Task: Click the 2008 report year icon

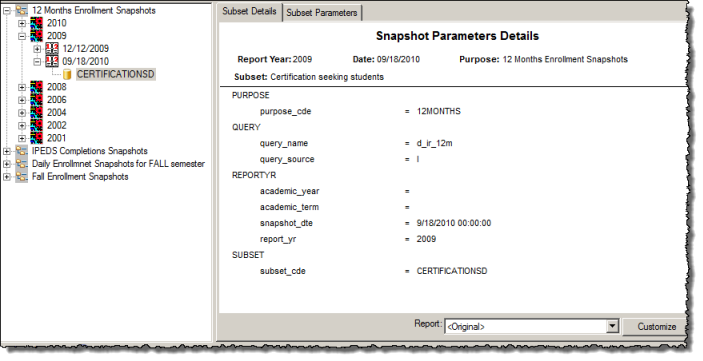Action: tap(37, 87)
